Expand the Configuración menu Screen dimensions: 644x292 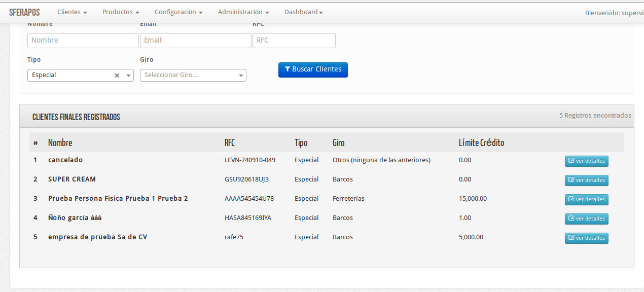(x=178, y=12)
